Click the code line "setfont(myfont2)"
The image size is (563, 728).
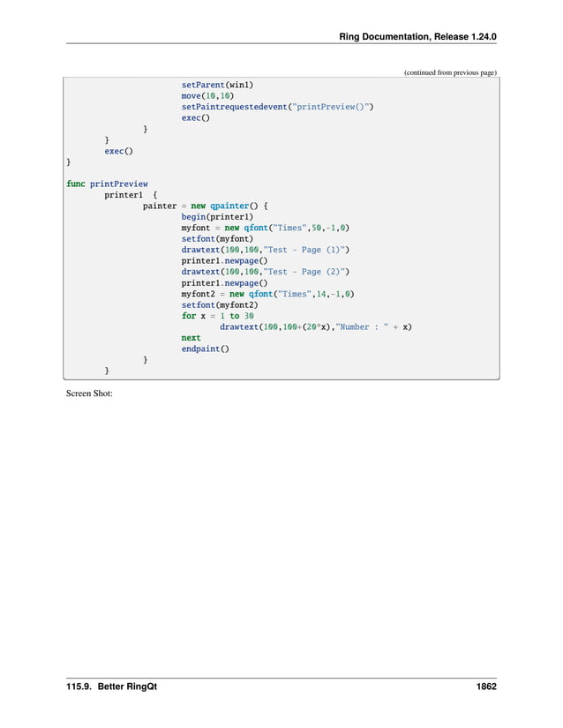pyautogui.click(x=220, y=305)
